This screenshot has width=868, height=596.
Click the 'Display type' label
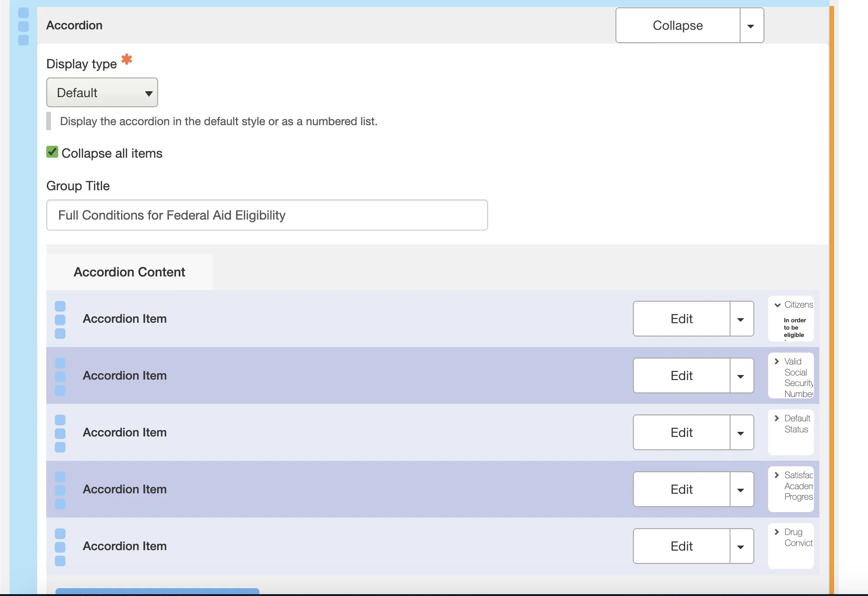click(82, 64)
